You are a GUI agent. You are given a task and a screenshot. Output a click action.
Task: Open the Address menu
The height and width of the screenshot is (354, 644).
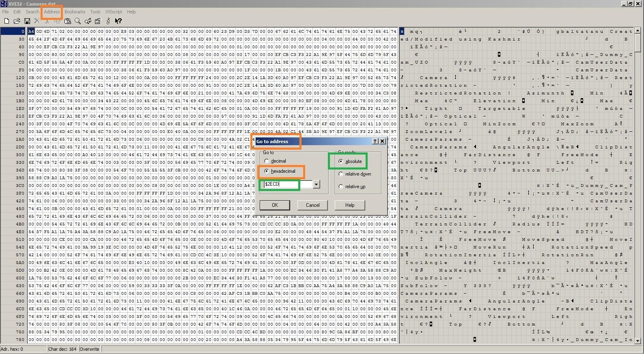tap(52, 12)
